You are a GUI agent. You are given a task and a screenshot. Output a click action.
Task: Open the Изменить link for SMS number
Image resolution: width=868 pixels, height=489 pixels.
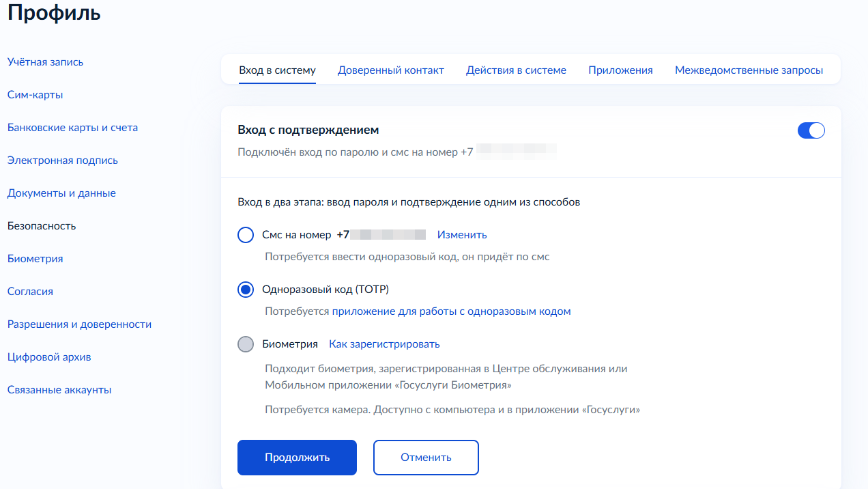point(461,234)
